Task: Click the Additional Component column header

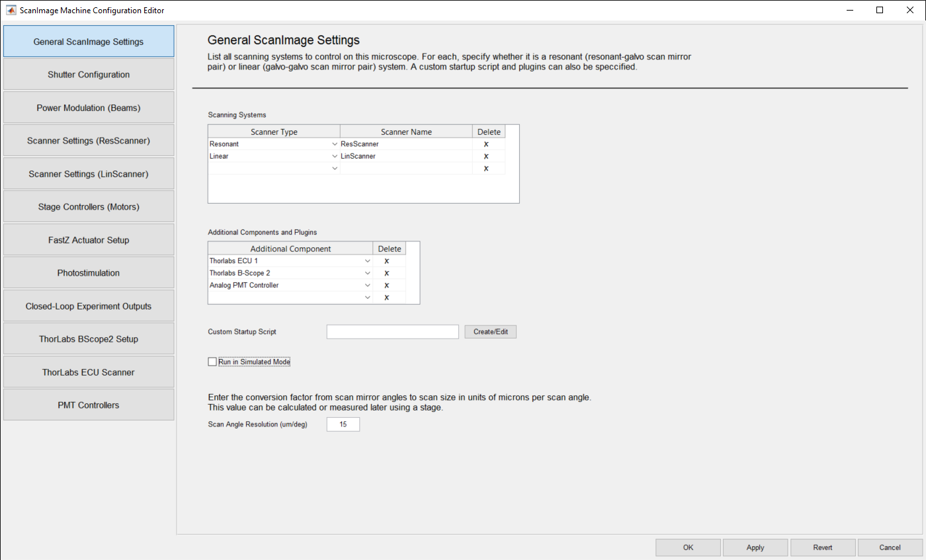Action: click(x=290, y=249)
